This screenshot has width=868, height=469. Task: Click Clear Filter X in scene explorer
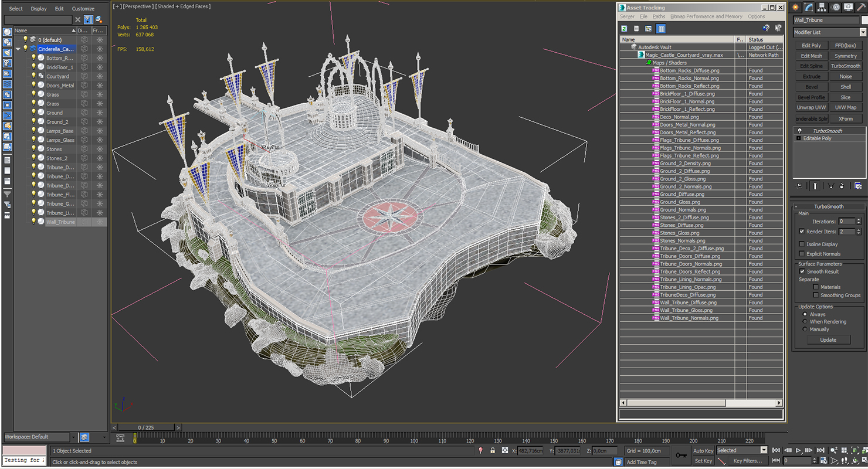77,19
